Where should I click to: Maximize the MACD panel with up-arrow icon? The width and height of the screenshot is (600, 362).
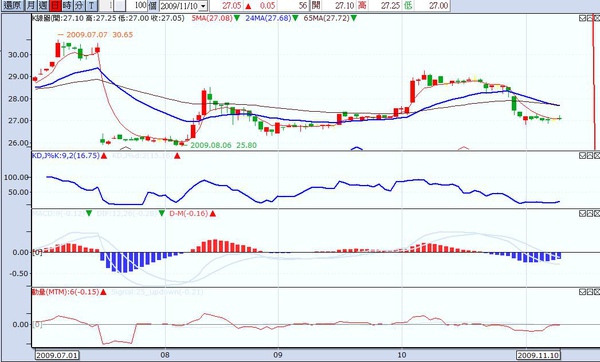click(590, 213)
